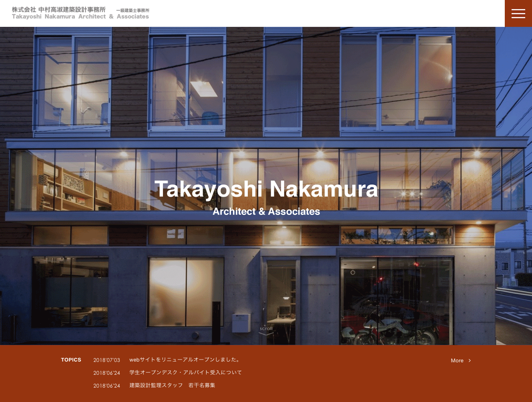Screen dimensions: 532x402
Task: Click the Architect & Associates hero subtitle
Action: [x=266, y=211]
